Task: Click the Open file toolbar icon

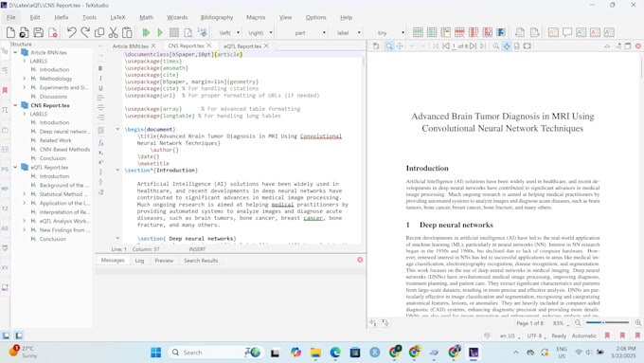Action: 25,32
